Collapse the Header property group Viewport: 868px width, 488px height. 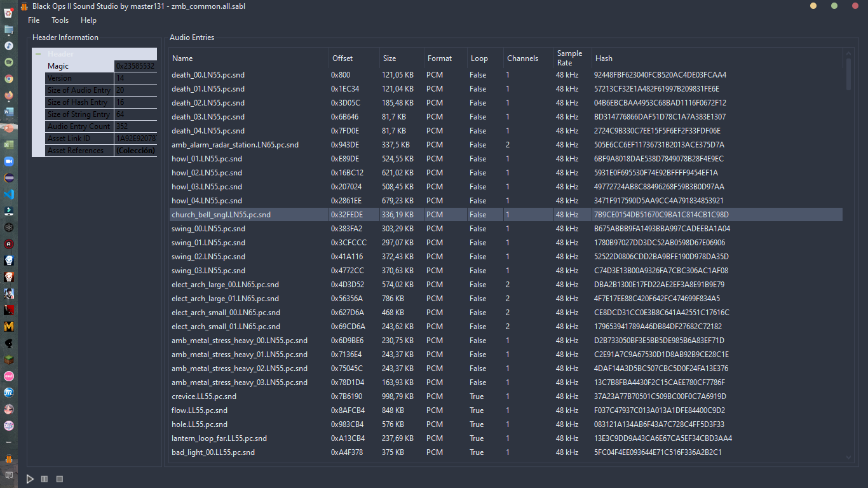pos(38,54)
